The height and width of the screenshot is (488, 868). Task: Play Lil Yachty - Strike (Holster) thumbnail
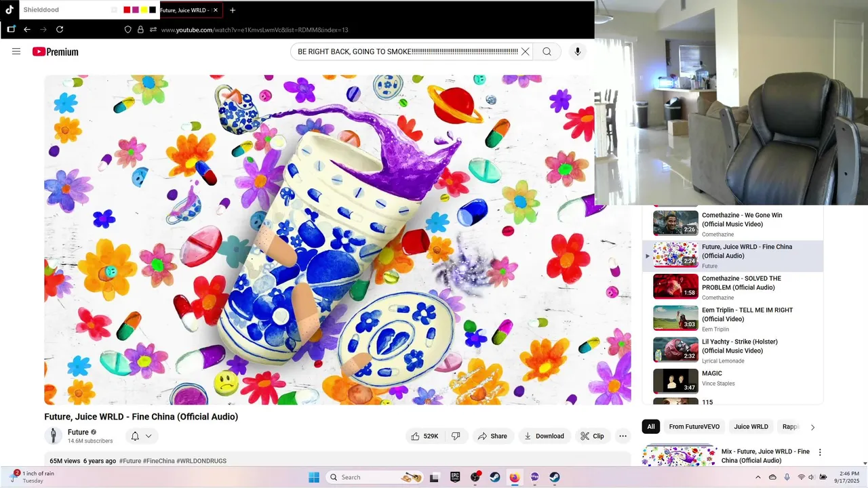[675, 350]
